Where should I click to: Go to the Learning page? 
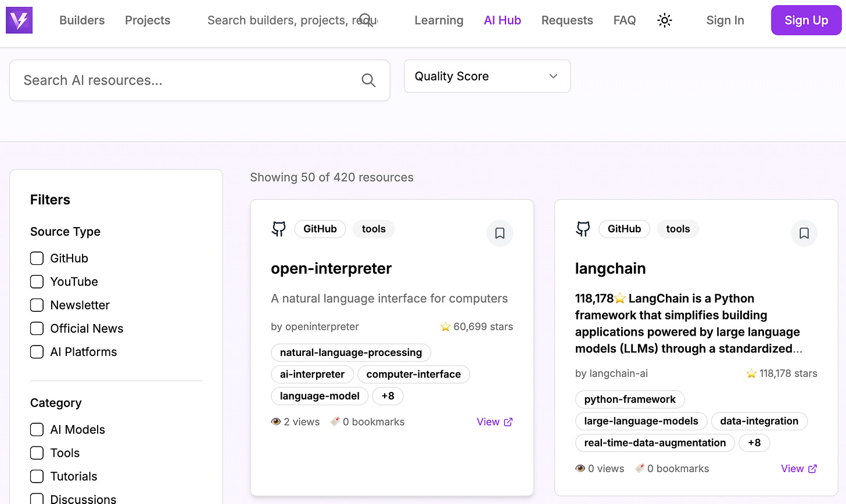(x=439, y=20)
